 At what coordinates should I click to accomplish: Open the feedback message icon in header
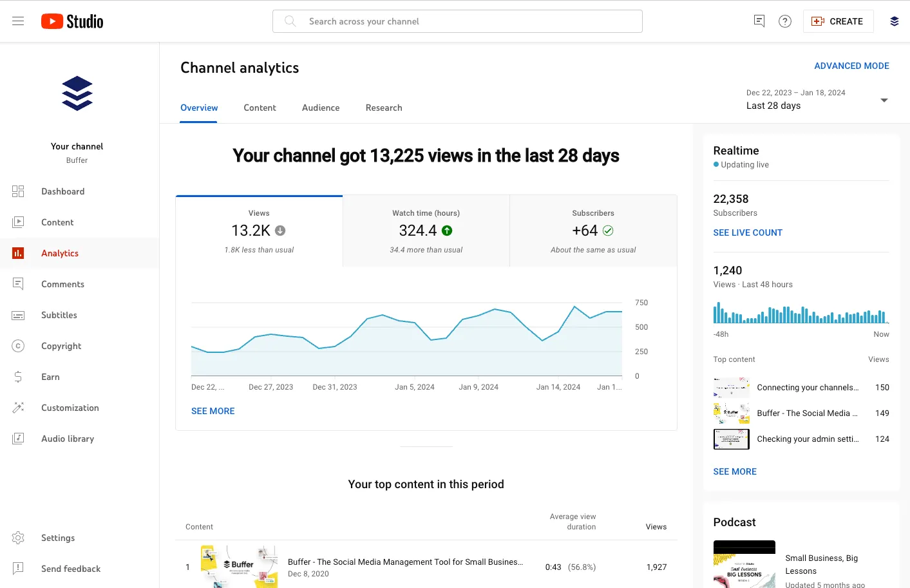point(759,21)
